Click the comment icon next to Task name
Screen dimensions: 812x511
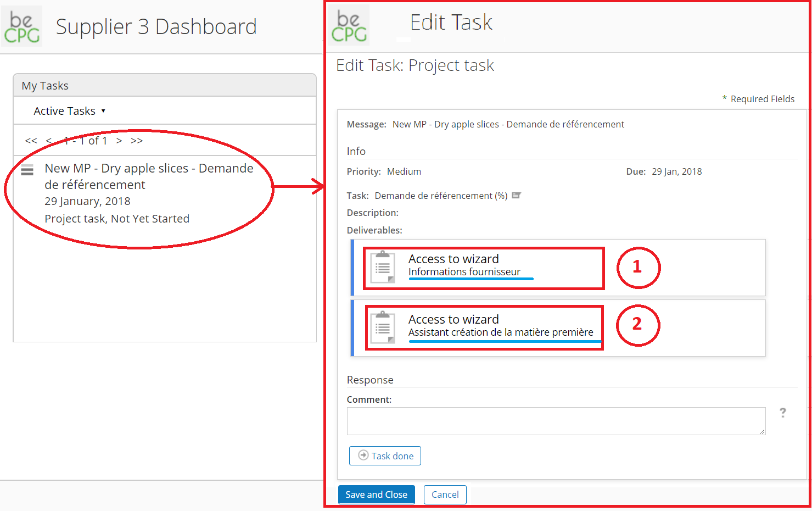pos(516,196)
